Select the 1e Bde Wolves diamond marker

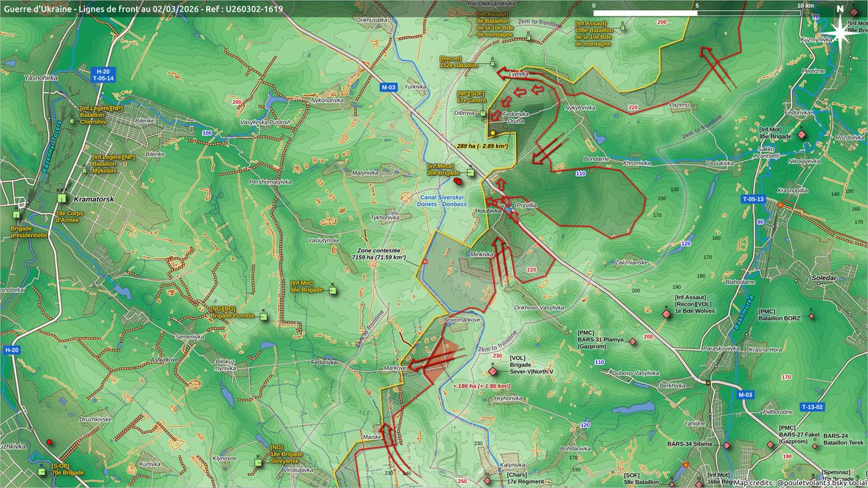[666, 314]
